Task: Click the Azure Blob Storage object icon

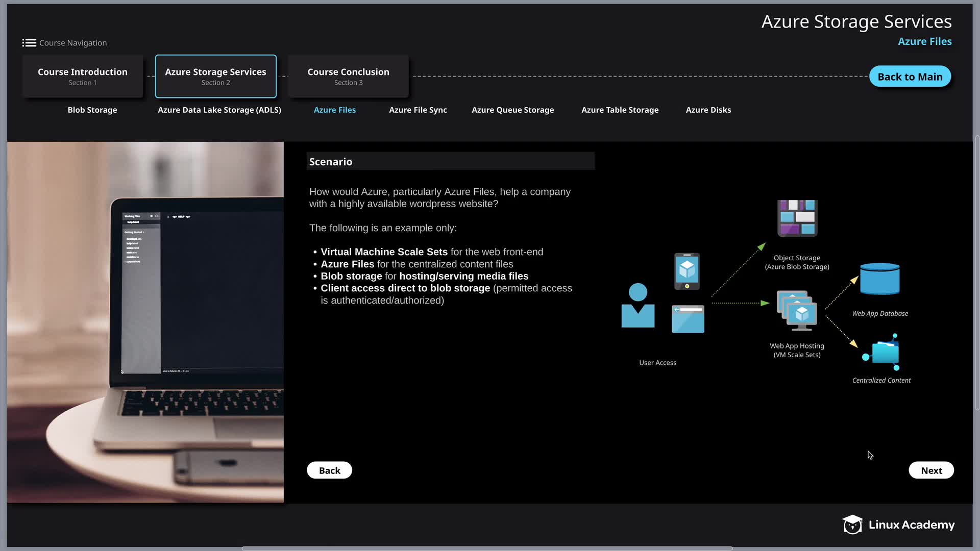Action: (797, 218)
